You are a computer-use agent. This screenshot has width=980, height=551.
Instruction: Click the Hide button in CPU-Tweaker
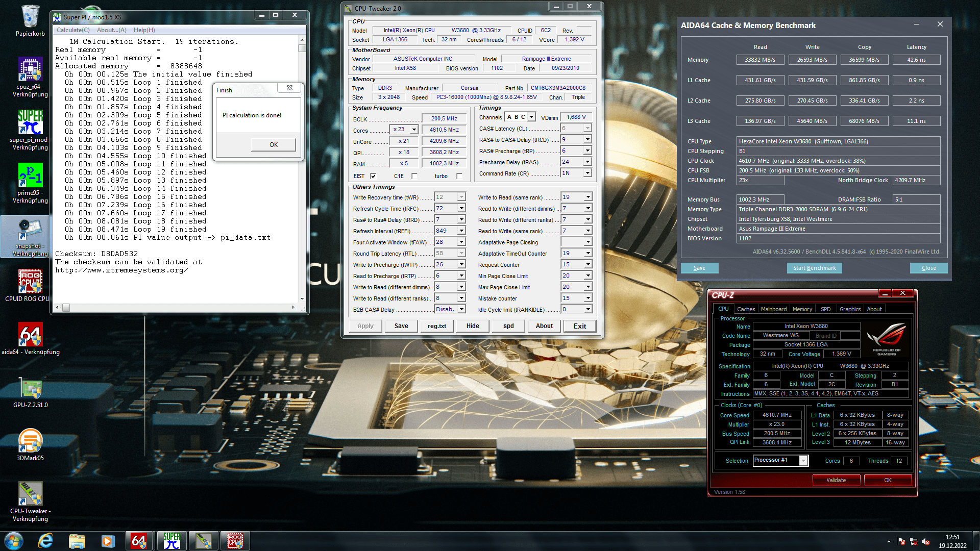[473, 326]
